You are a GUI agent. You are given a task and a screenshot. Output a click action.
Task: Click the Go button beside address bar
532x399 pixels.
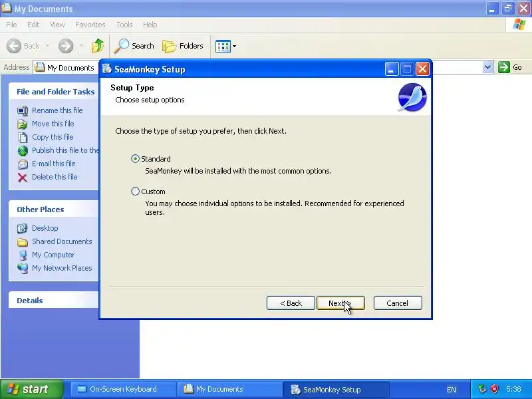510,67
